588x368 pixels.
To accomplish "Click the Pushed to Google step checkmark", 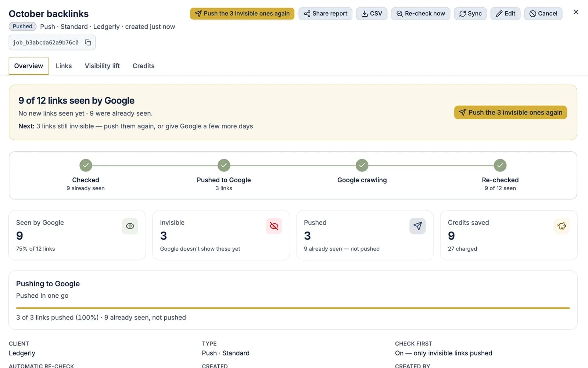I will pos(224,165).
